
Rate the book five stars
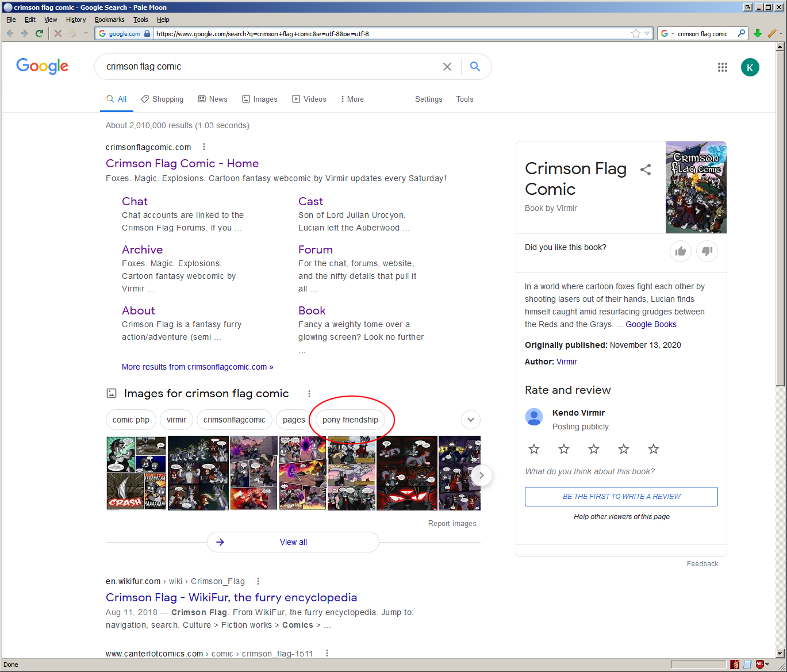(654, 449)
